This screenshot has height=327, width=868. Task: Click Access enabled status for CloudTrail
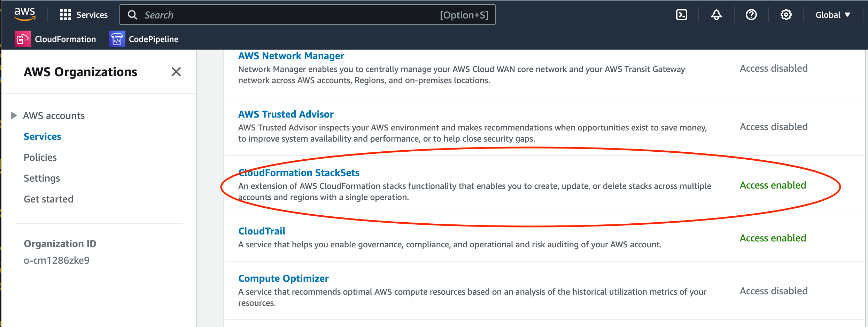pyautogui.click(x=773, y=238)
